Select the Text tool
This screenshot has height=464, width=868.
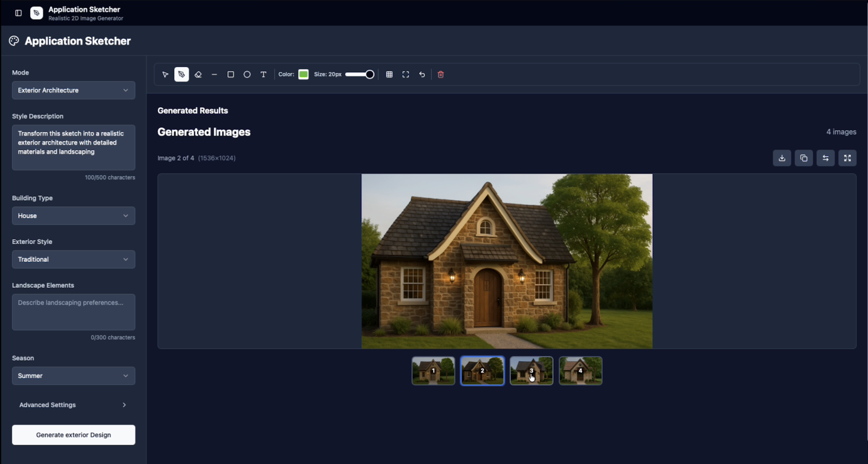(x=263, y=74)
